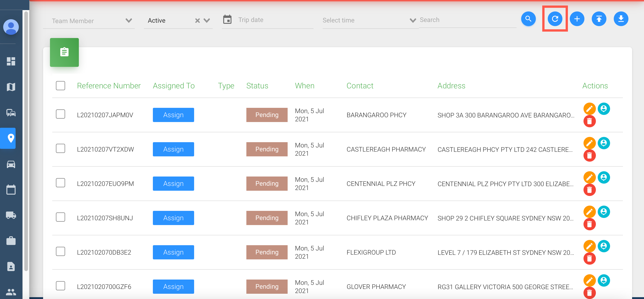Clear the Active filter with the X
The image size is (644, 299).
tap(198, 20)
